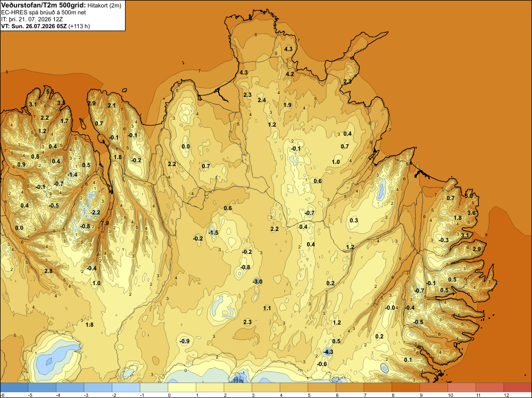Image resolution: width=532 pixels, height=398 pixels.
Task: Click the '3.5' temperature value on the map
Action: [x=61, y=103]
